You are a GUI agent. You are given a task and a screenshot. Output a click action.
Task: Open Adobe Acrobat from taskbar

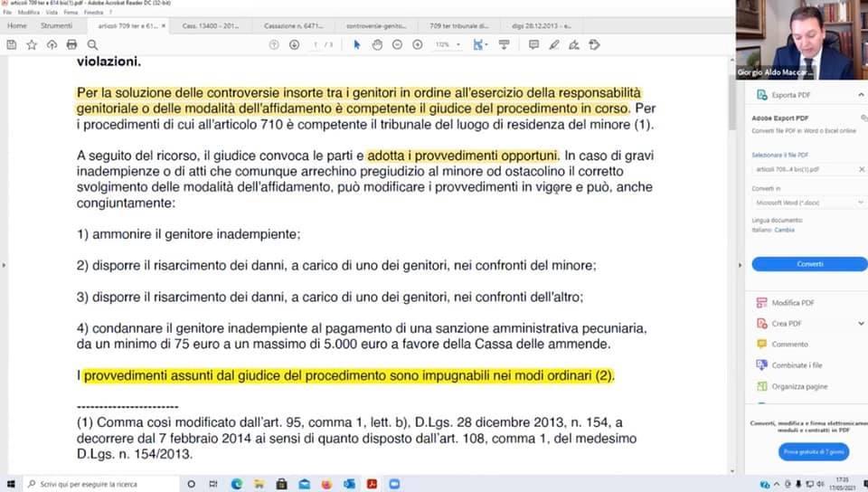pyautogui.click(x=372, y=484)
